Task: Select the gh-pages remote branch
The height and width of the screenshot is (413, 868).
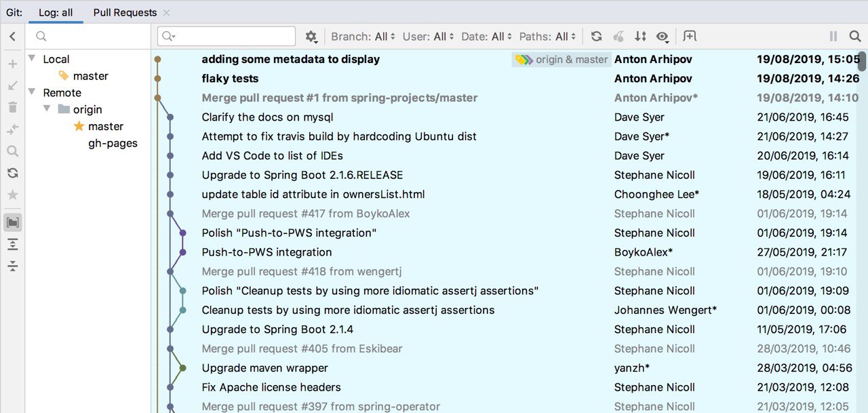Action: tap(113, 143)
